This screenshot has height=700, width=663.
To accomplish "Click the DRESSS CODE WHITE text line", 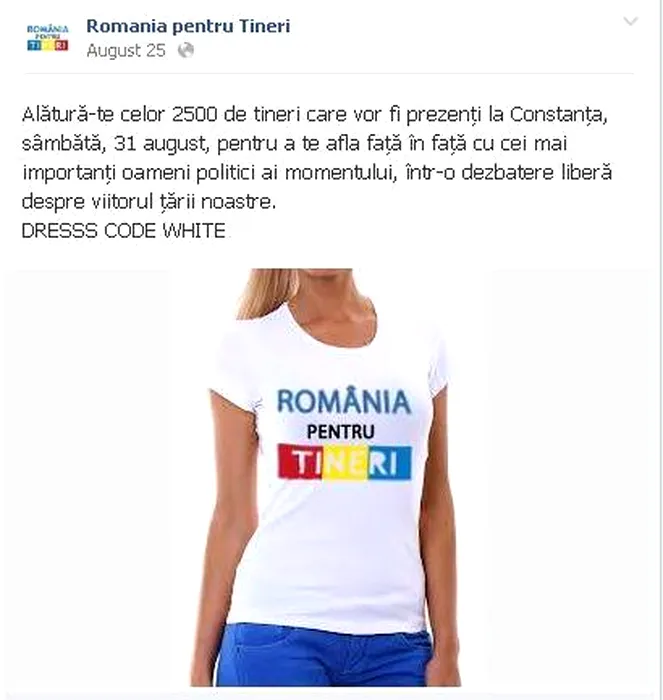I will point(123,231).
